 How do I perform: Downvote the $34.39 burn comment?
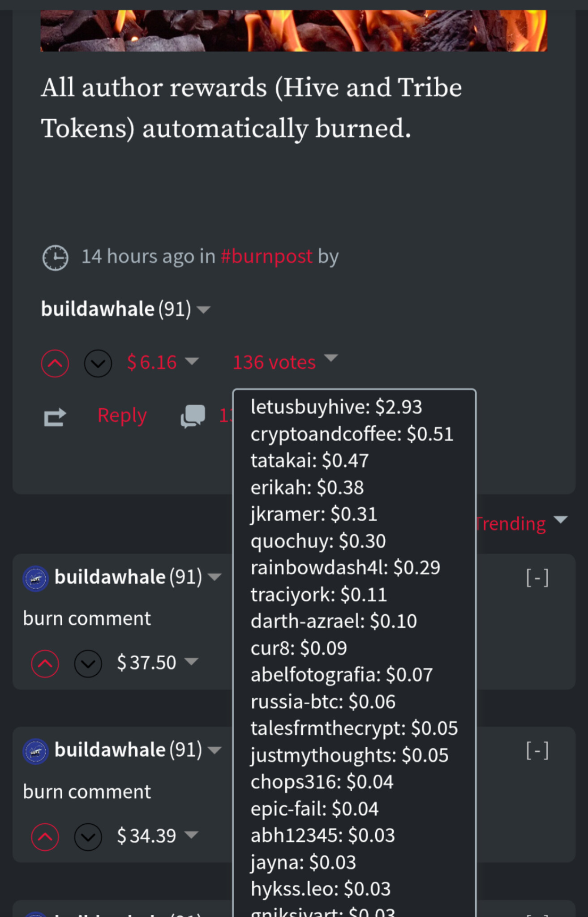[88, 836]
